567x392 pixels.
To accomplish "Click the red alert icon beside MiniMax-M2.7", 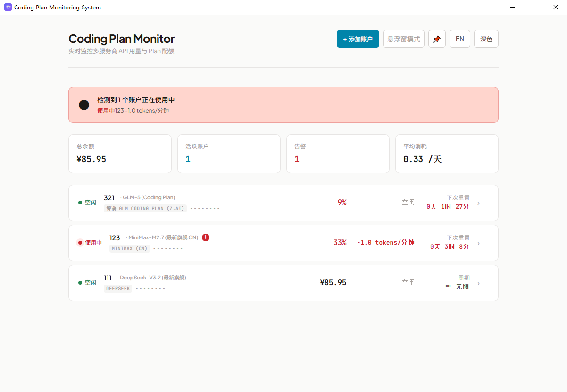I will click(206, 237).
